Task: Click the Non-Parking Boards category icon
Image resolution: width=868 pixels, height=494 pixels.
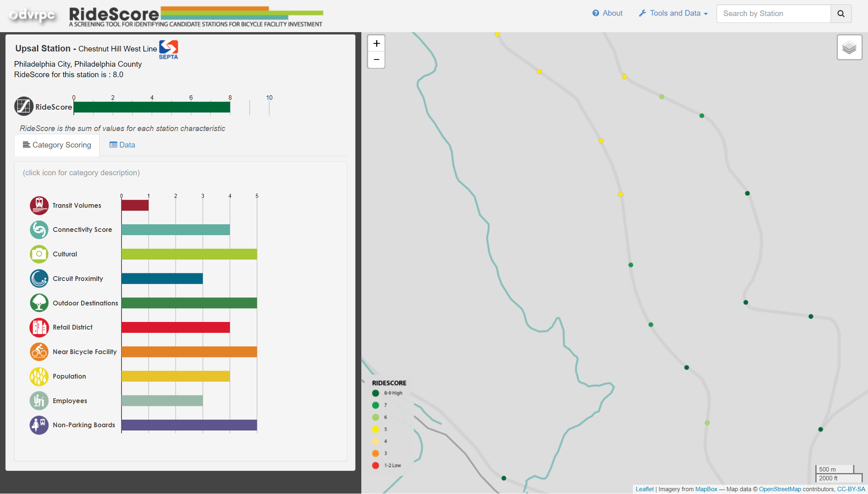Action: pyautogui.click(x=39, y=425)
